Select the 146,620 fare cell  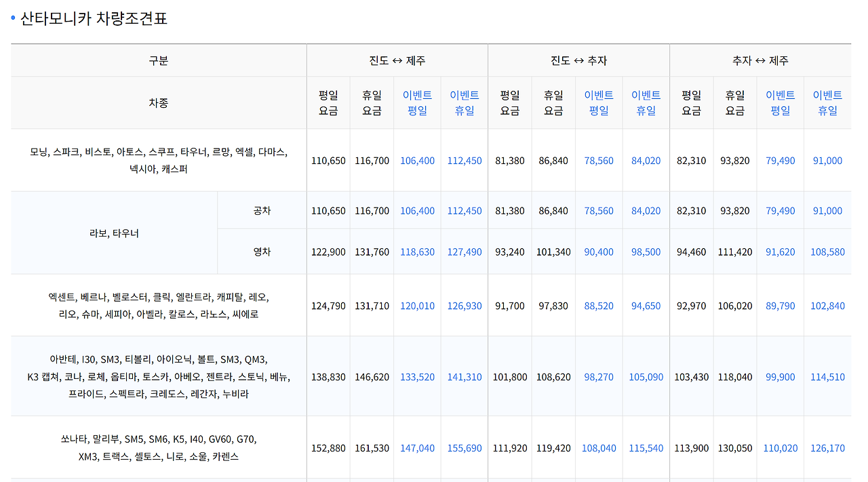(x=372, y=377)
